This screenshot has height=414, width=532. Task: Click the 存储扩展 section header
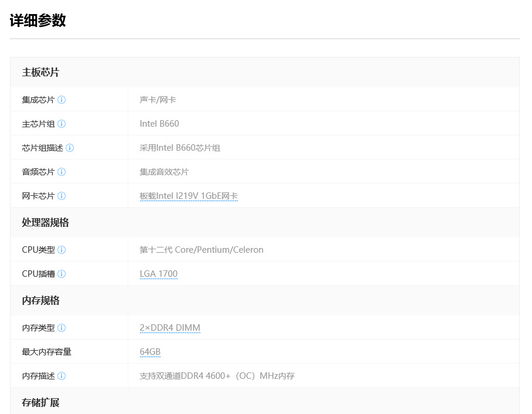pos(40,403)
